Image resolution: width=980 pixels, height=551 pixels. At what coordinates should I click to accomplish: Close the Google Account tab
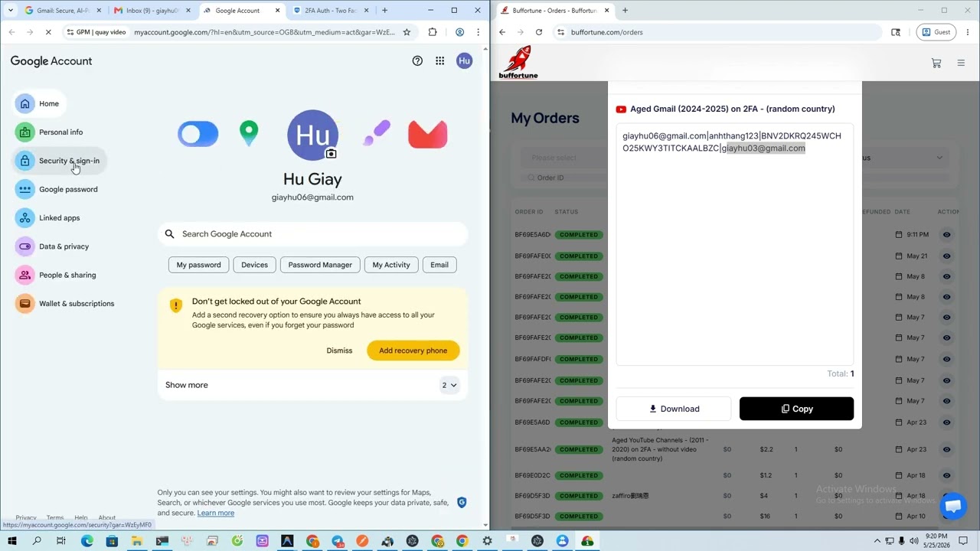(277, 11)
